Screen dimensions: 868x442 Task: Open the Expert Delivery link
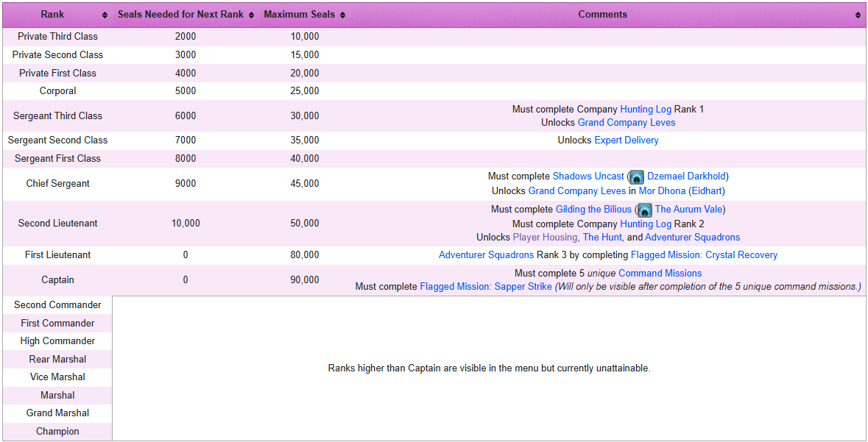point(626,140)
